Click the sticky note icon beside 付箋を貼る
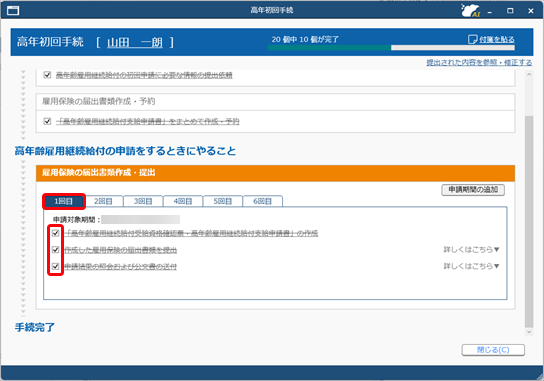Screen dimensions: 544x381 (x=473, y=39)
